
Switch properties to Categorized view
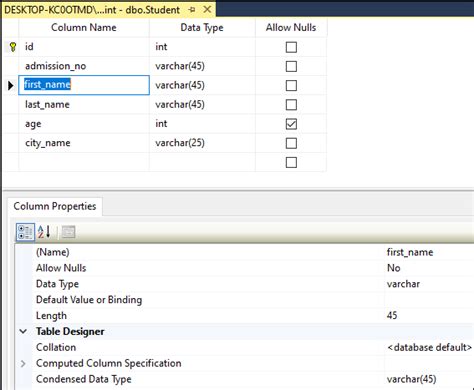[x=25, y=232]
